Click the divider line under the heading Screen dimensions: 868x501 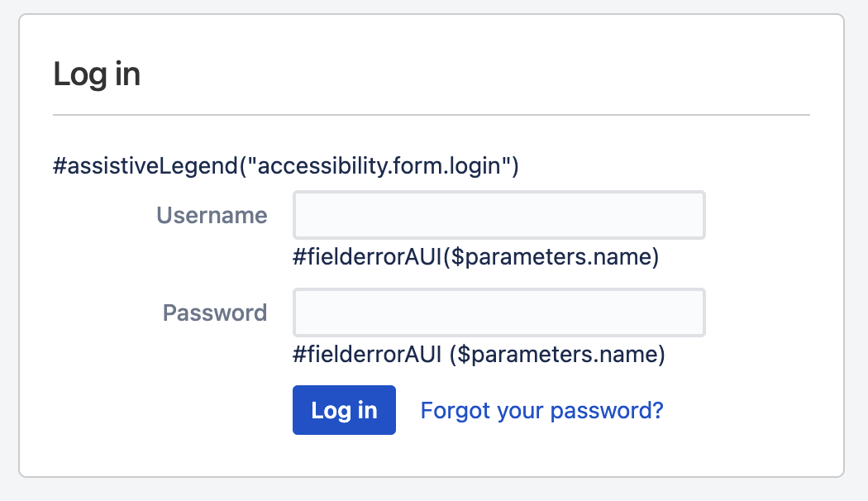click(431, 114)
